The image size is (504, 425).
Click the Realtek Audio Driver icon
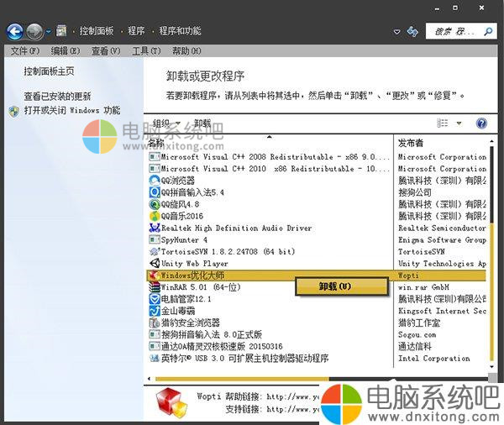coord(155,228)
